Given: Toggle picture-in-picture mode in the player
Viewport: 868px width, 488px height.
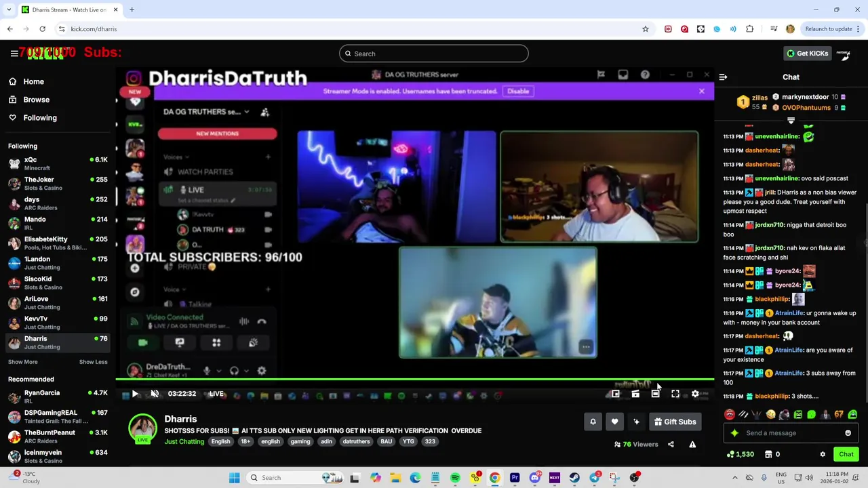Looking at the screenshot, I should coord(616,394).
